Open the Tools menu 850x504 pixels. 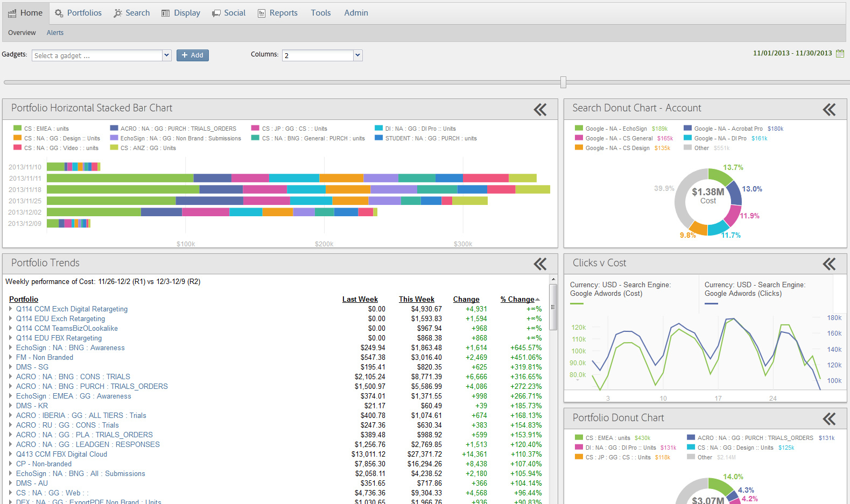(x=321, y=13)
